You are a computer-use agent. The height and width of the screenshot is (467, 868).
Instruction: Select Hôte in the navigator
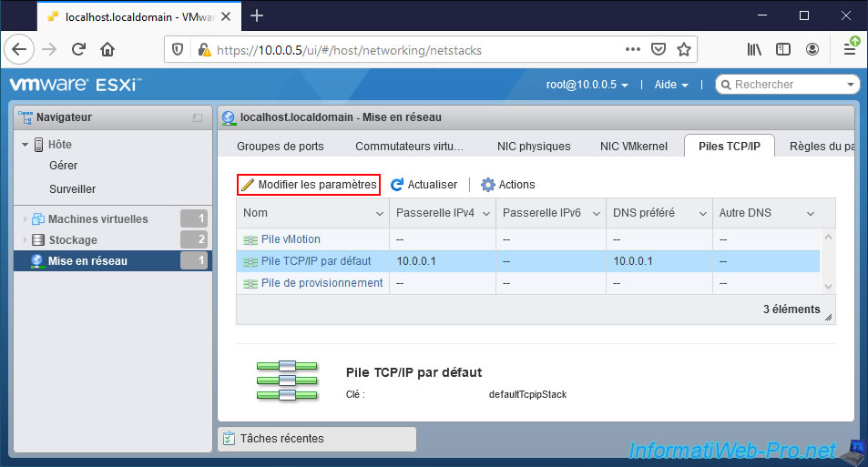[x=60, y=145]
